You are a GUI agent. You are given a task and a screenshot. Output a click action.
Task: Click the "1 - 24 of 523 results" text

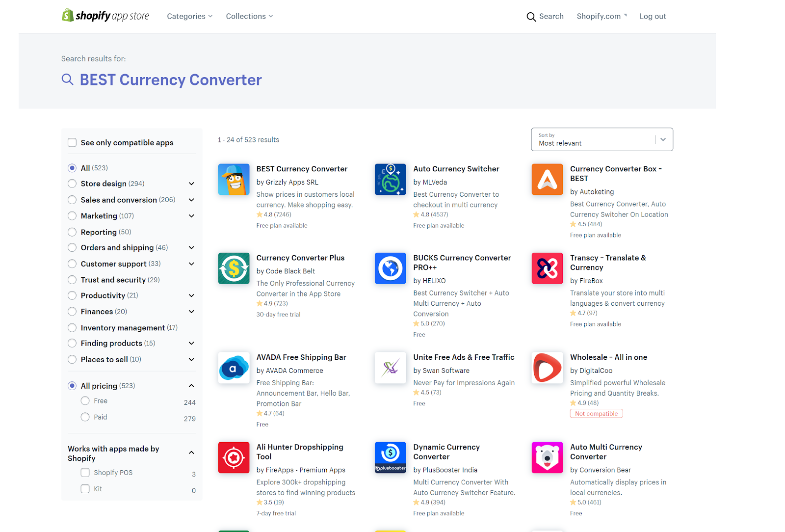click(x=248, y=140)
